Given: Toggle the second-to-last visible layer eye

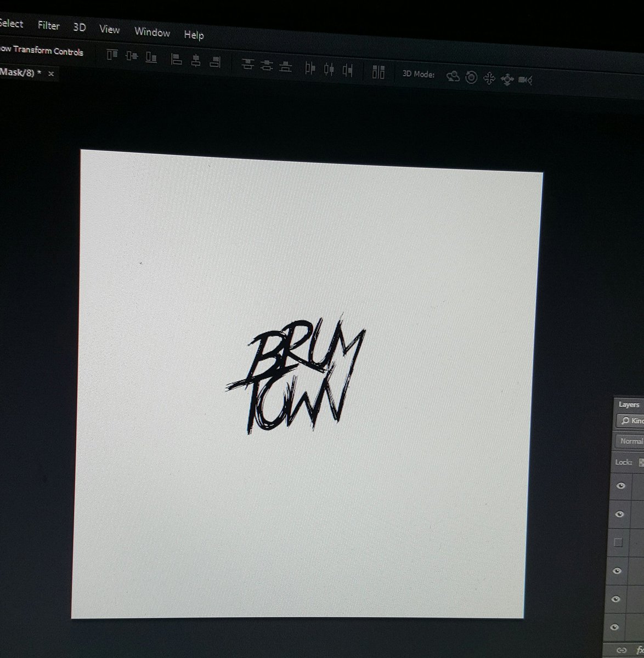Looking at the screenshot, I should pyautogui.click(x=617, y=599).
